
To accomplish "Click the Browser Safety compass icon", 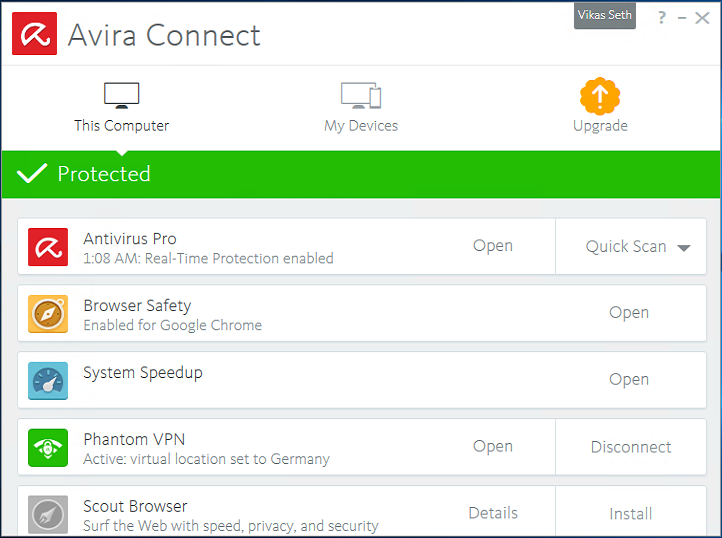I will (x=48, y=314).
